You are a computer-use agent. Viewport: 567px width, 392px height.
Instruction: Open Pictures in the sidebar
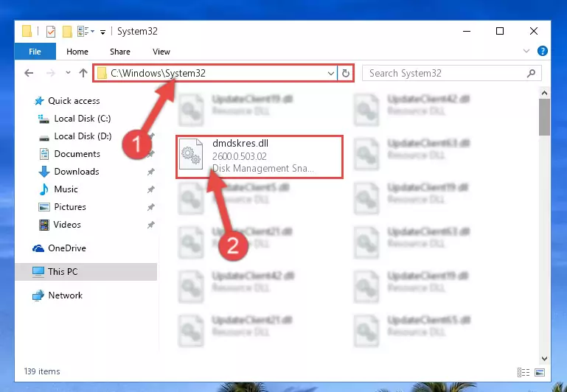point(70,207)
